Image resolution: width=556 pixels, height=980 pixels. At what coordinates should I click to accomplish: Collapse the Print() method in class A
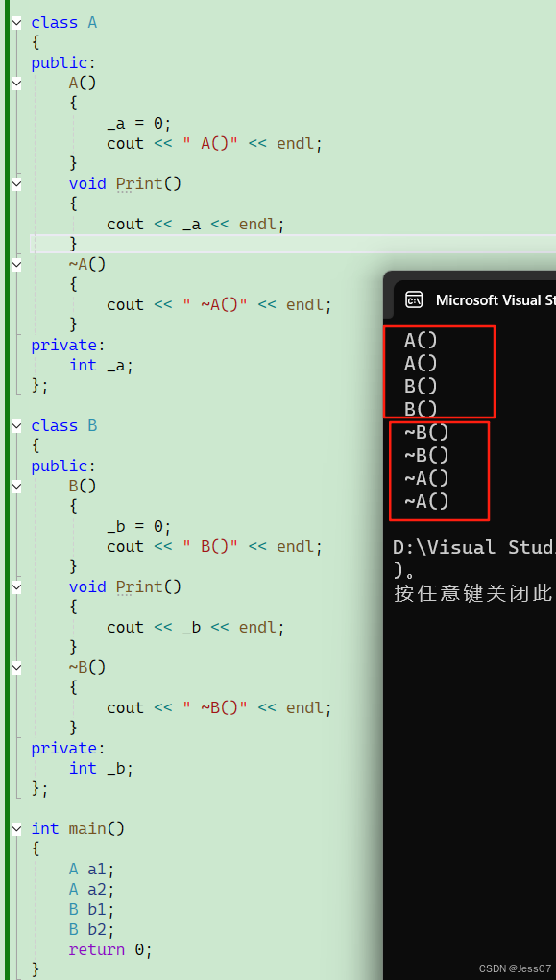coord(16,184)
